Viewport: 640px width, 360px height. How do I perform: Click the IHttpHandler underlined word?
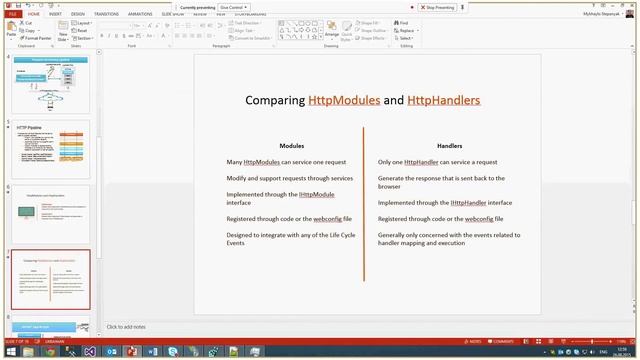pyautogui.click(x=468, y=203)
